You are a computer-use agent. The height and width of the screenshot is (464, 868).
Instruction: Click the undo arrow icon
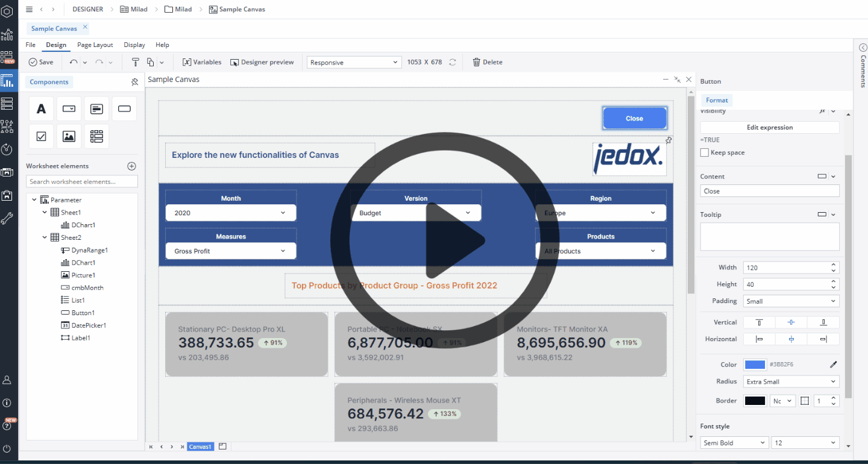click(x=74, y=62)
